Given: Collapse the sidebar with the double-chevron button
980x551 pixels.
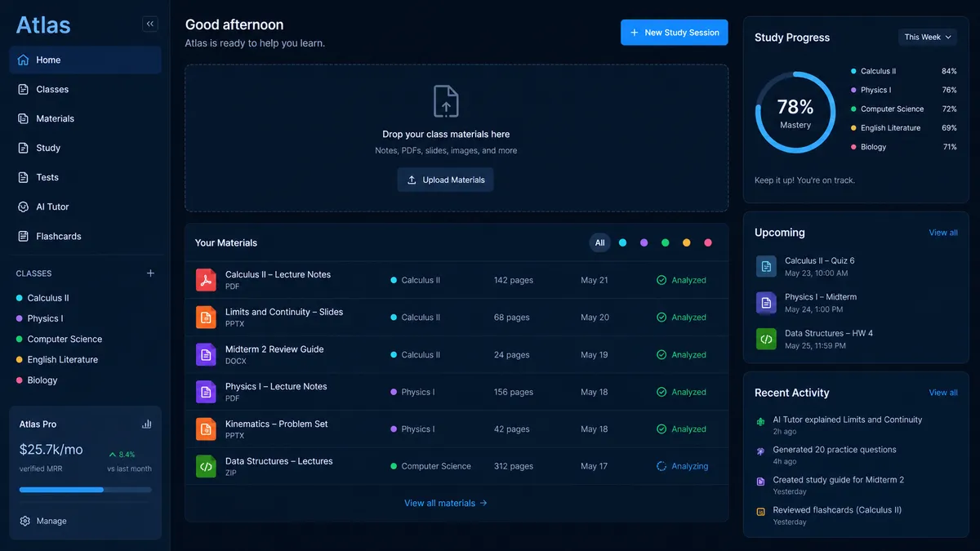Looking at the screenshot, I should [150, 24].
